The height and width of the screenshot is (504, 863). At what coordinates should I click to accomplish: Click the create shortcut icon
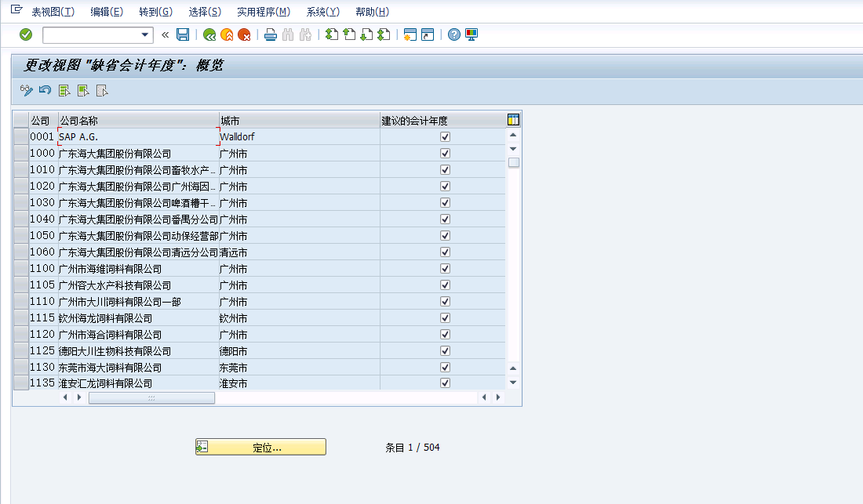point(428,34)
